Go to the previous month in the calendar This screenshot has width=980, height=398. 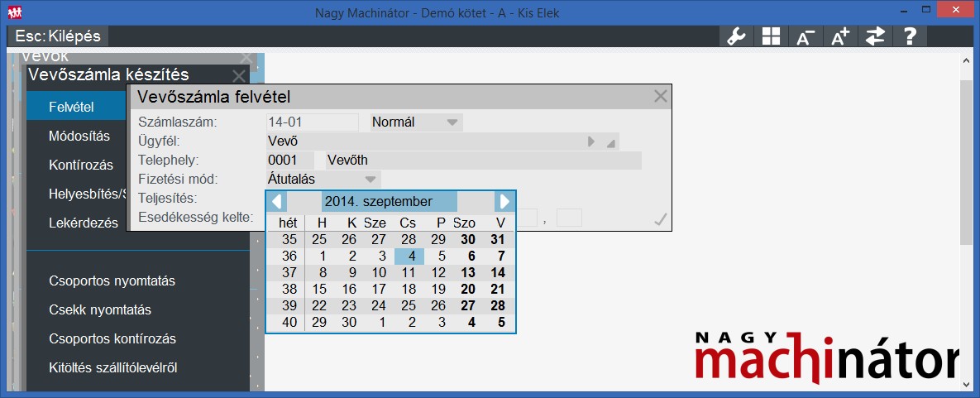278,202
